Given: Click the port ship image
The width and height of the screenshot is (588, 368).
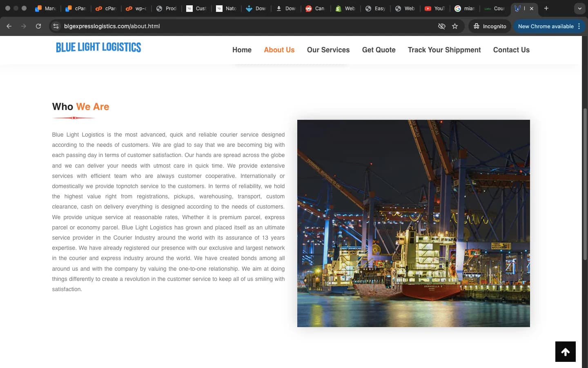Looking at the screenshot, I should [x=413, y=223].
